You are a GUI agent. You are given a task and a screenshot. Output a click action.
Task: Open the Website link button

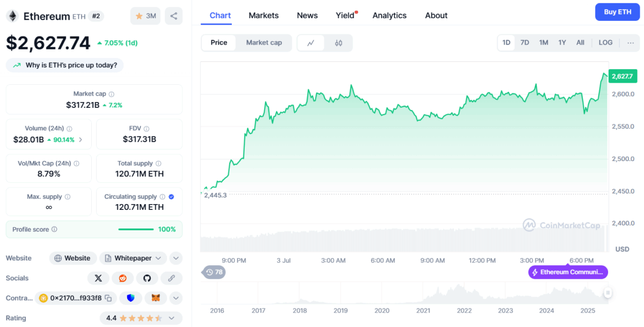click(73, 258)
